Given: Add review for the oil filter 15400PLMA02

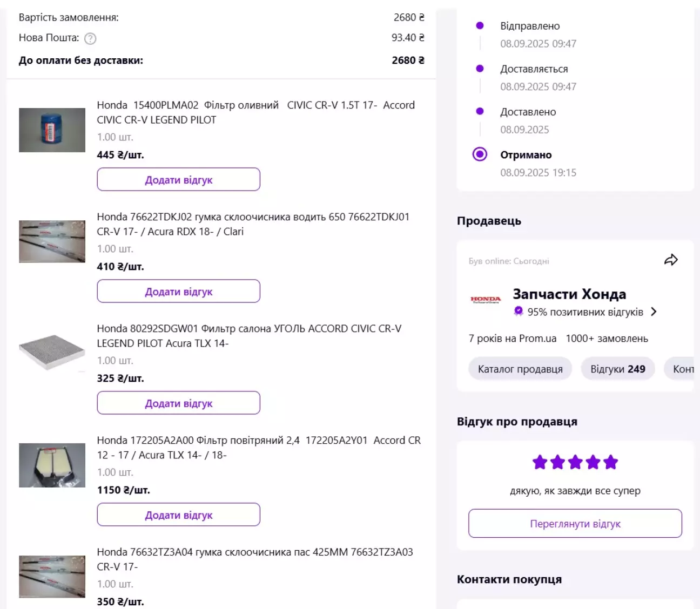Looking at the screenshot, I should 179,179.
